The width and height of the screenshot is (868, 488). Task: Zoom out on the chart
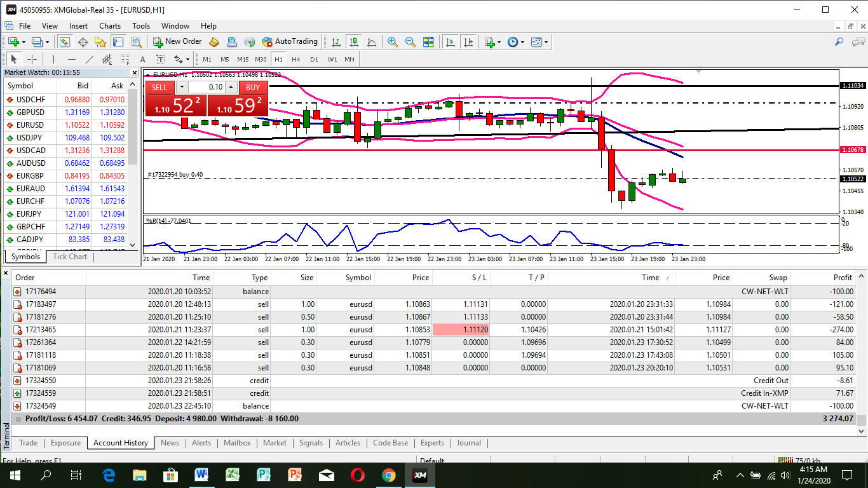[x=410, y=42]
